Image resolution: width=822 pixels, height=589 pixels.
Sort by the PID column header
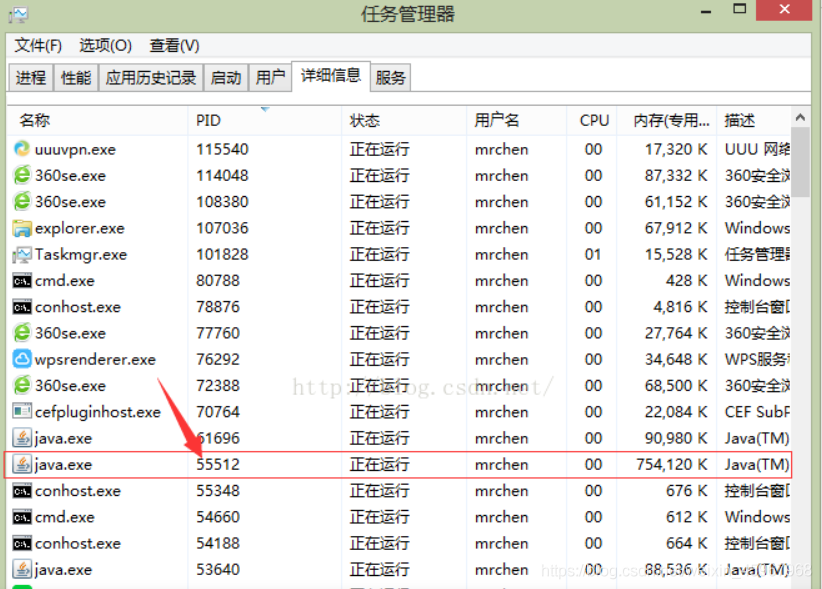[265, 121]
